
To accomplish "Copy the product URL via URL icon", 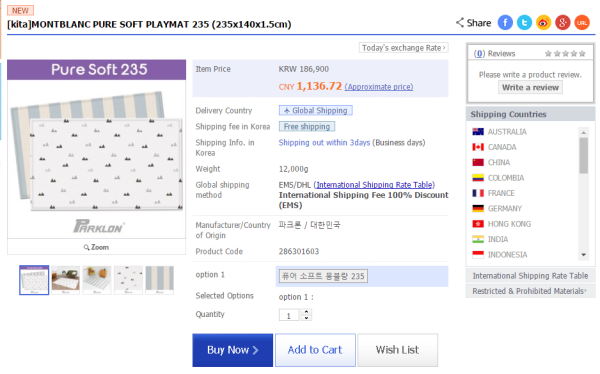I will click(x=582, y=23).
